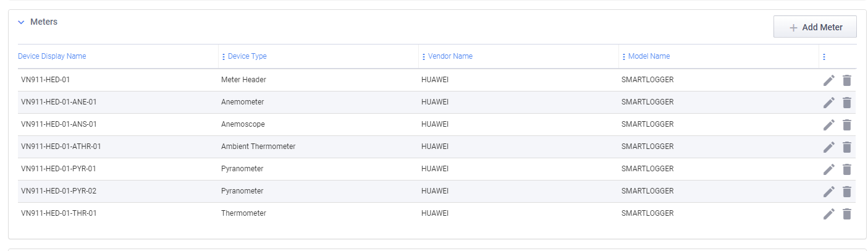Delete the VN911-HED-01 meter row
The image size is (868, 251).
(x=847, y=80)
